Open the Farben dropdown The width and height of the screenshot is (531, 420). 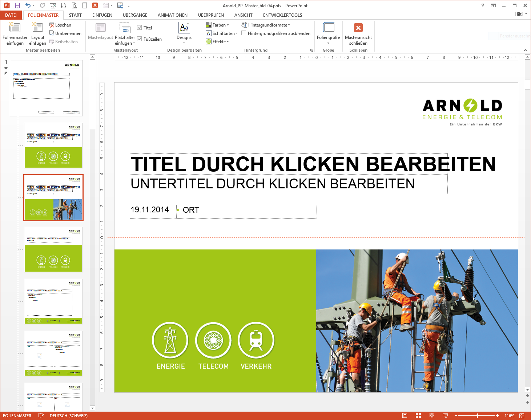click(217, 25)
